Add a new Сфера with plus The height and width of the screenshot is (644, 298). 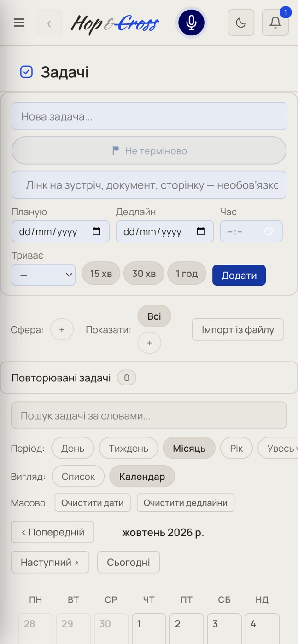coord(62,330)
